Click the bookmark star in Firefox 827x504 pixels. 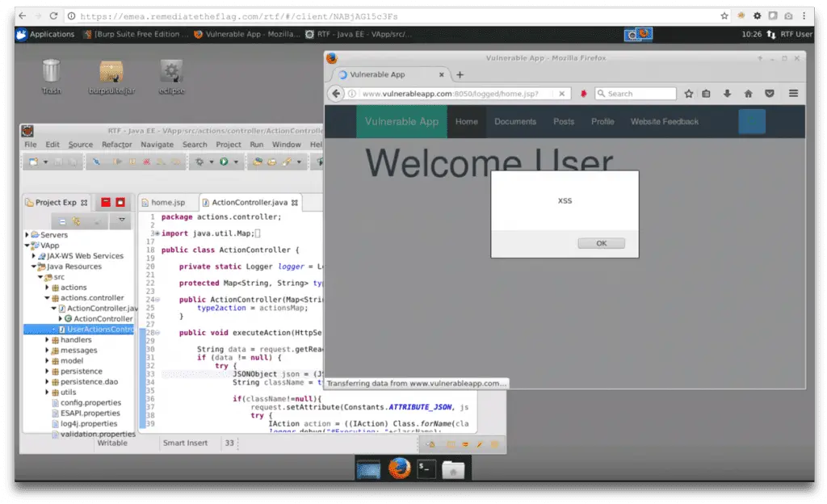689,94
